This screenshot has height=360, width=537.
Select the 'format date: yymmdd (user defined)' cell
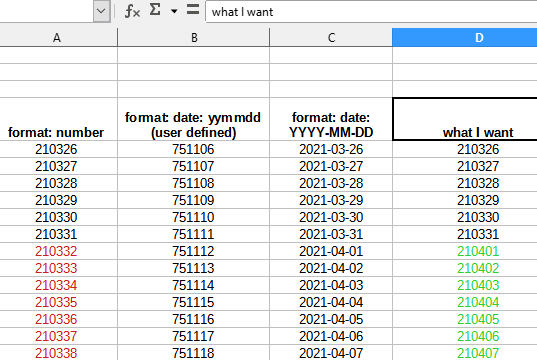[193, 119]
